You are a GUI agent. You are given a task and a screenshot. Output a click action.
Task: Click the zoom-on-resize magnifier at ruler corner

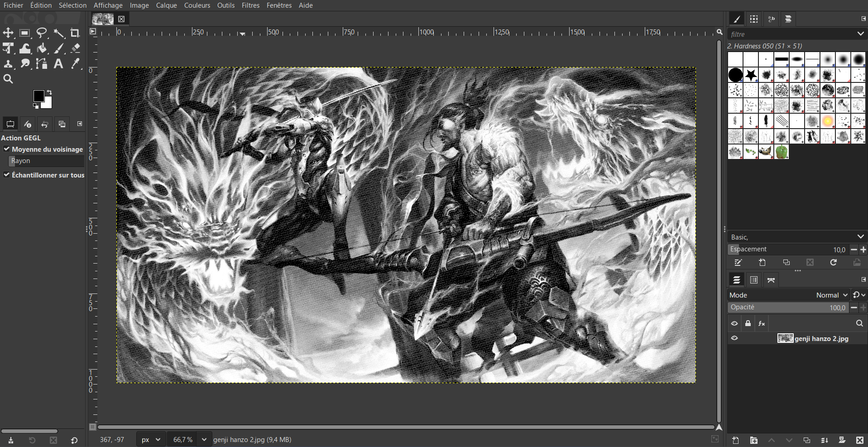coord(719,32)
